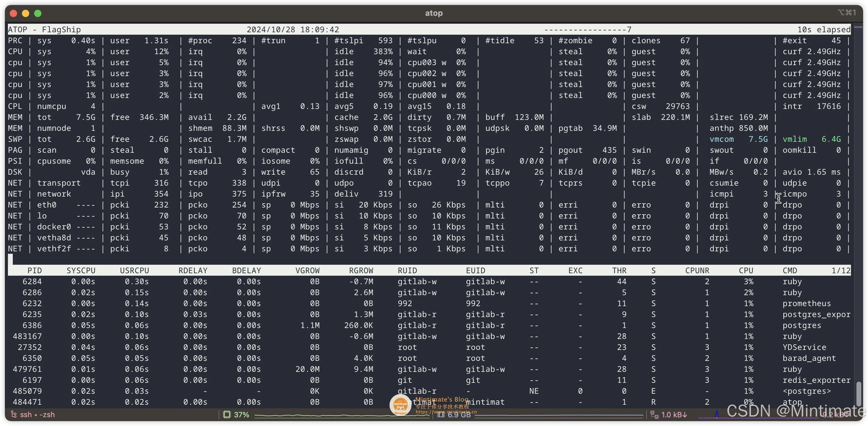Click the red close window button
The height and width of the screenshot is (426, 868).
point(13,13)
